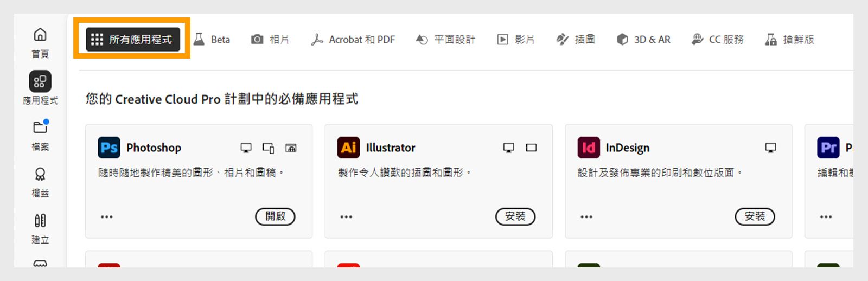Screen dimensions: 868x281
Task: Click the Premiere Pr app icon
Action: (x=828, y=148)
